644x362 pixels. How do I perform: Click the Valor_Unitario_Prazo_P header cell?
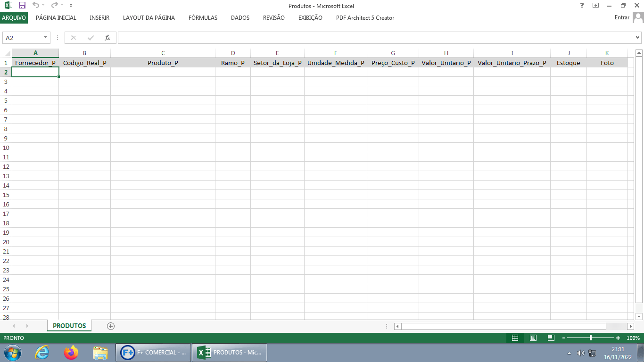(512, 63)
